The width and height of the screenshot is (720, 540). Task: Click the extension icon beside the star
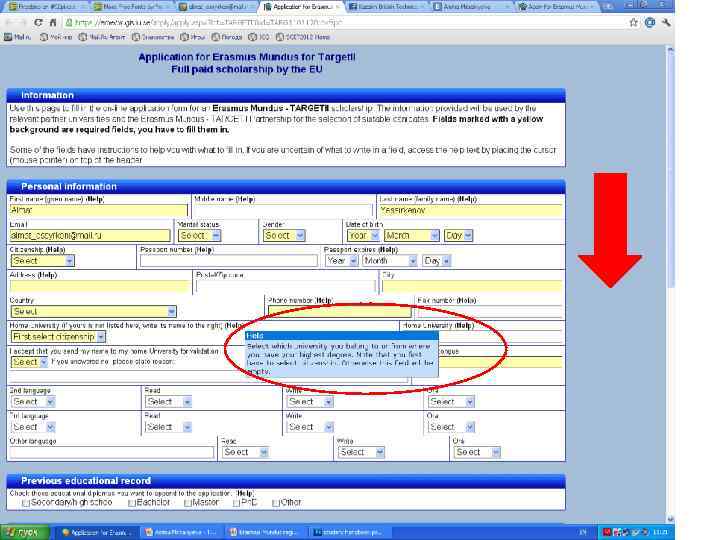650,22
